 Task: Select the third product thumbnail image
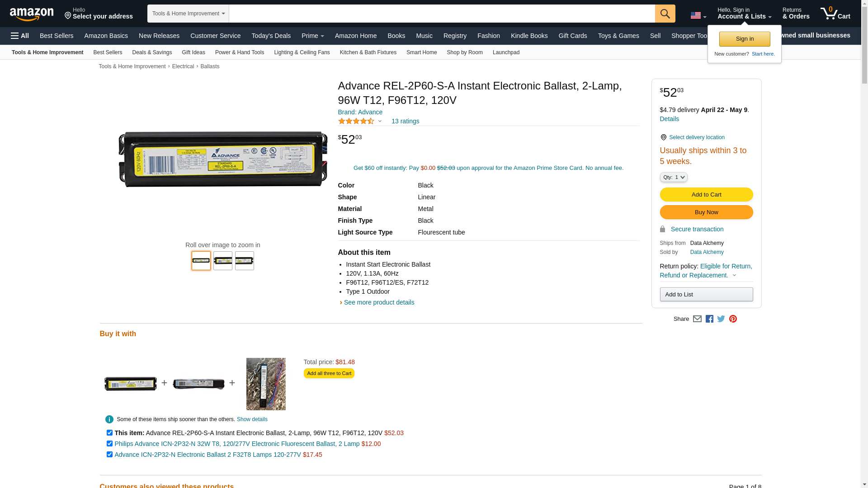tap(244, 261)
